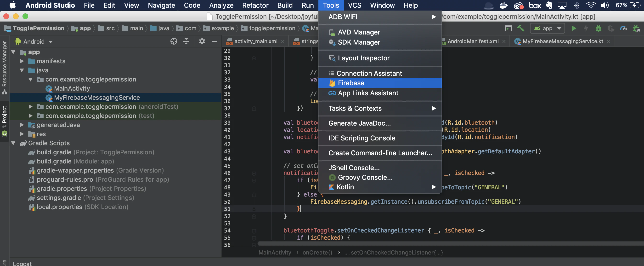Click the Run with Coverage shield icon
Screen dimensions: 644x266
[611, 29]
